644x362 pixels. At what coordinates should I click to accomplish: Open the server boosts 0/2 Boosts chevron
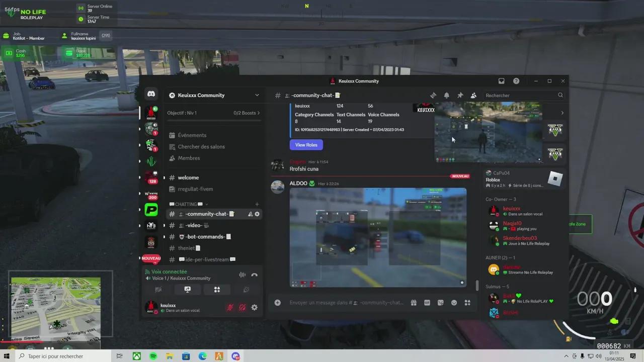[x=259, y=113]
